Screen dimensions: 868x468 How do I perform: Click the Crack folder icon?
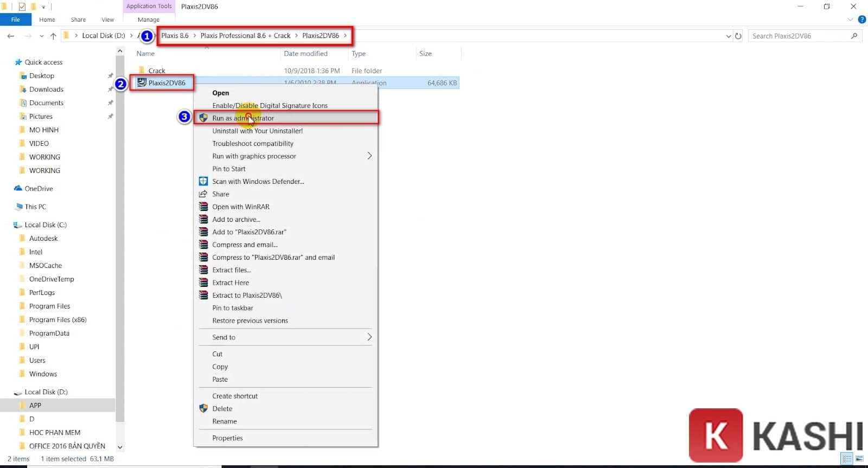pos(142,70)
